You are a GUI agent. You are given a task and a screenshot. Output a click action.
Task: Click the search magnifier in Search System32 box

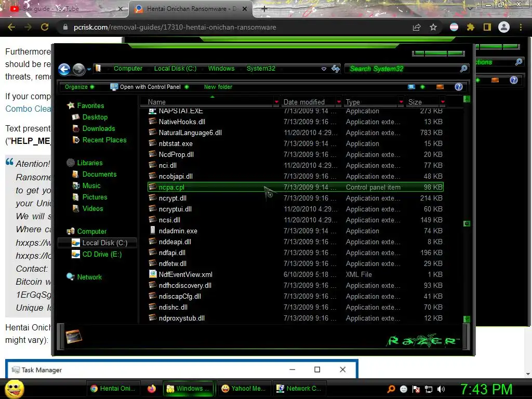coord(464,69)
